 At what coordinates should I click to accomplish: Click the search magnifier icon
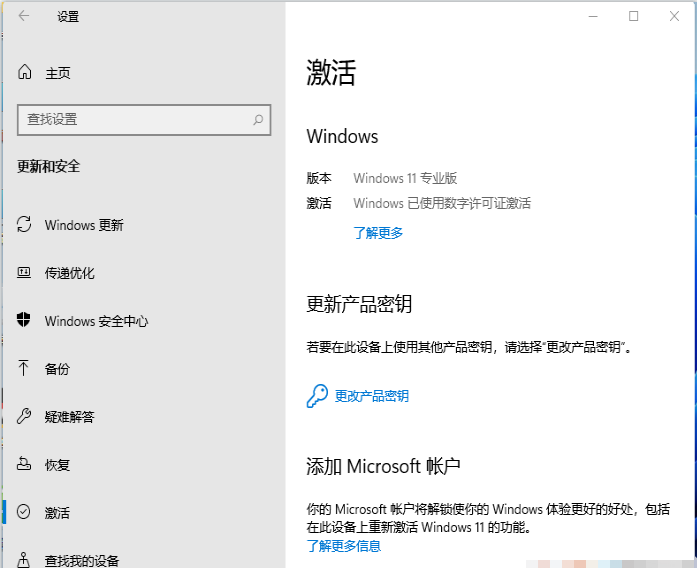tap(258, 119)
